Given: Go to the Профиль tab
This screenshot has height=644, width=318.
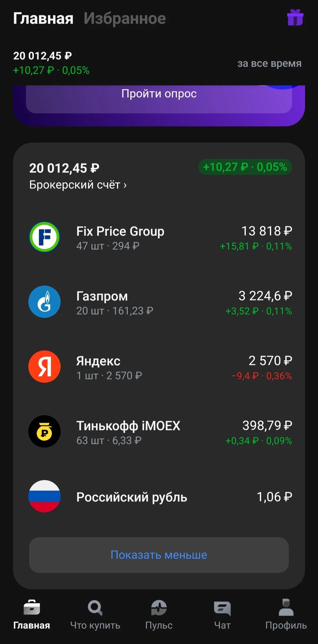Looking at the screenshot, I should coord(286,614).
